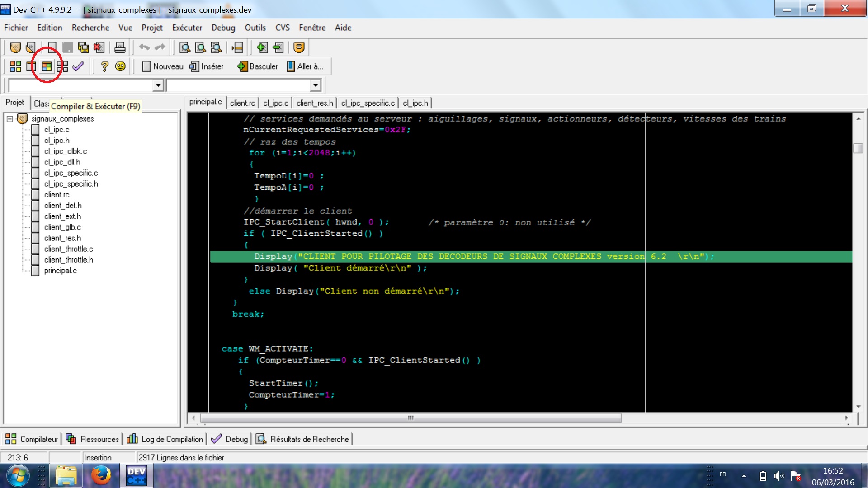Image resolution: width=868 pixels, height=488 pixels.
Task: Open the CVS menu
Action: click(x=283, y=28)
